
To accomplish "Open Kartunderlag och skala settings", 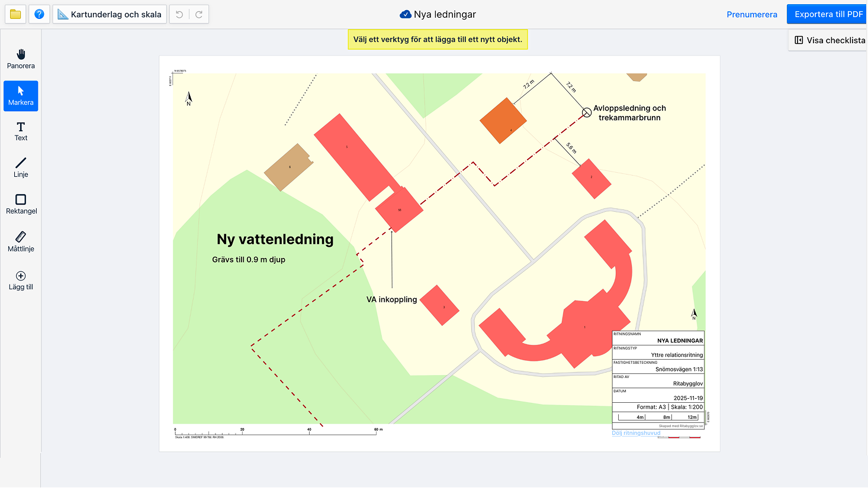I will pyautogui.click(x=110, y=14).
